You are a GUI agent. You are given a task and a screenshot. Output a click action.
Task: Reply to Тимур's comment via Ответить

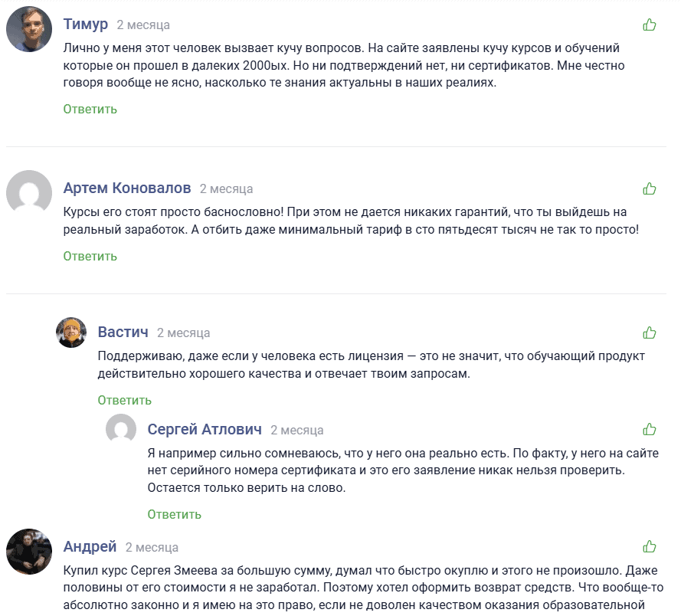[90, 109]
